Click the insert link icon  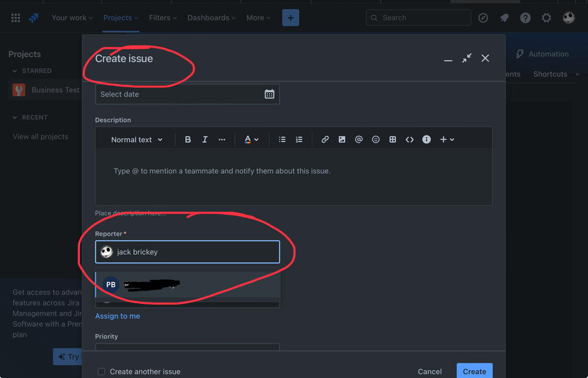click(325, 140)
